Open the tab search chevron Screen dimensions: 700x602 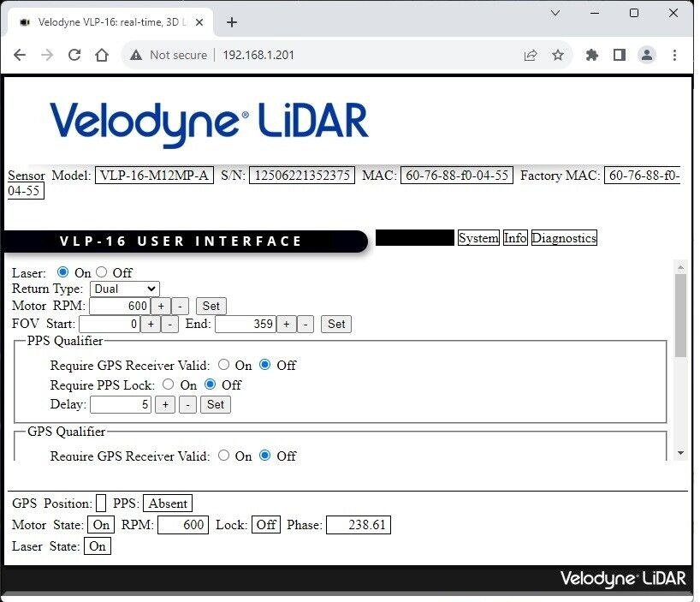click(555, 13)
